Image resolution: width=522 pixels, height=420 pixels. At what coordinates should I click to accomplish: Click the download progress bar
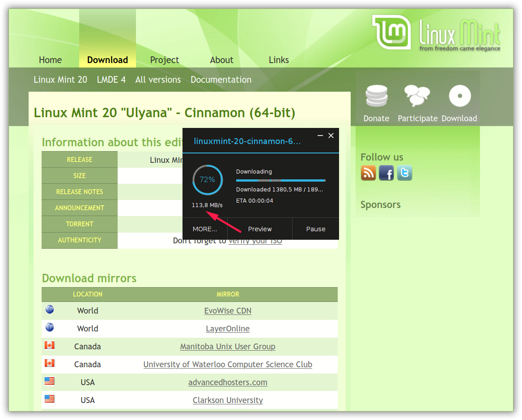tap(280, 180)
